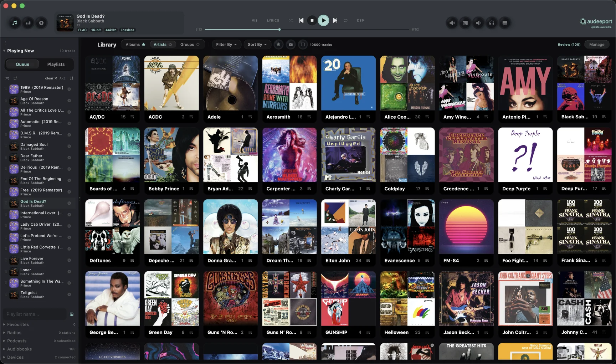Open the Evanescence artist thumbnail
Viewport: 616px width, 364px height.
[x=407, y=227]
